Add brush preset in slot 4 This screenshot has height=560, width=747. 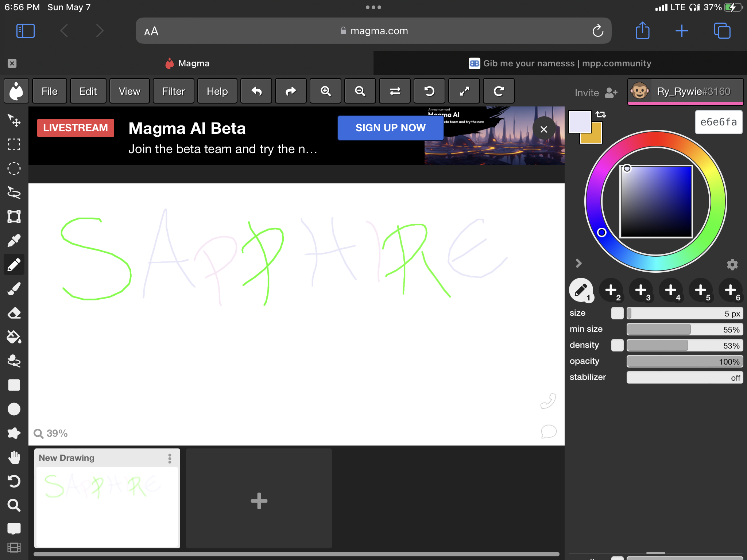pos(671,290)
